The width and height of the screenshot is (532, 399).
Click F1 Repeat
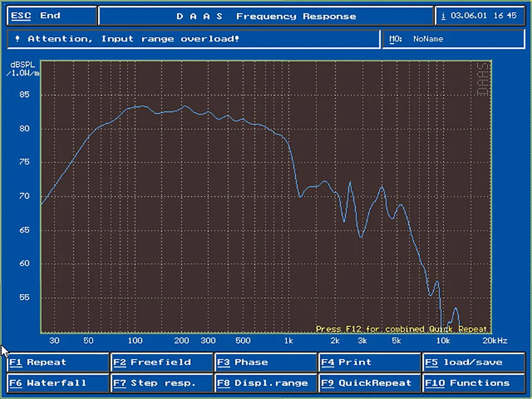[58, 362]
